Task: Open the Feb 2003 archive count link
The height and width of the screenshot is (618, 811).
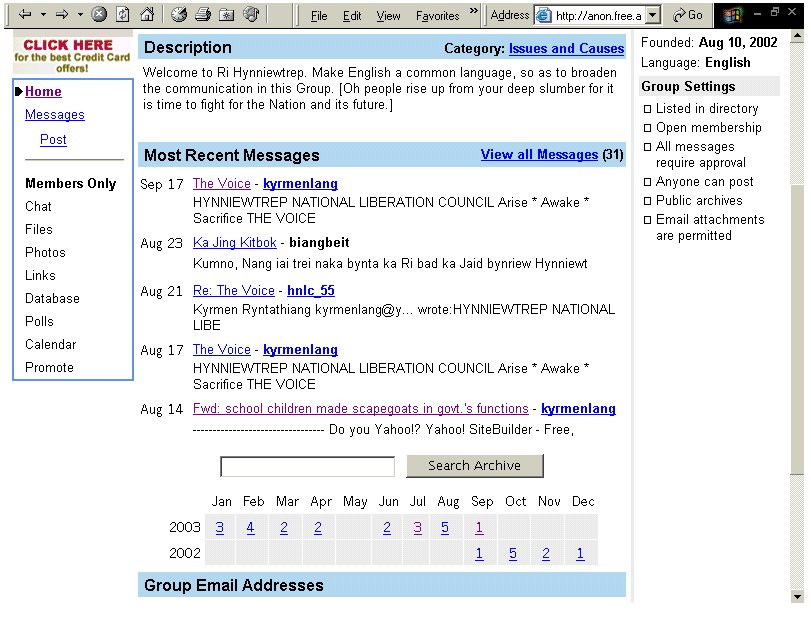Action: click(x=250, y=527)
